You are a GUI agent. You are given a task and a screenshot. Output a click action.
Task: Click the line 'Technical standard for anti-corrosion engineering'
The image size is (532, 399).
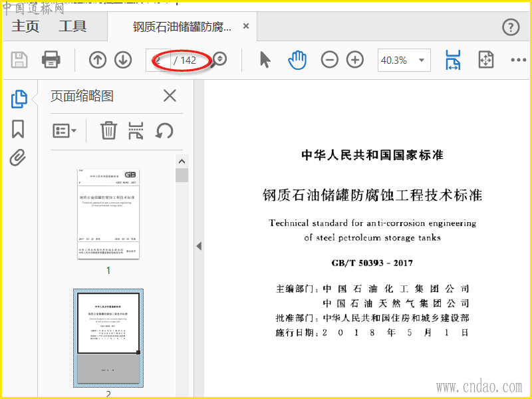(x=372, y=223)
